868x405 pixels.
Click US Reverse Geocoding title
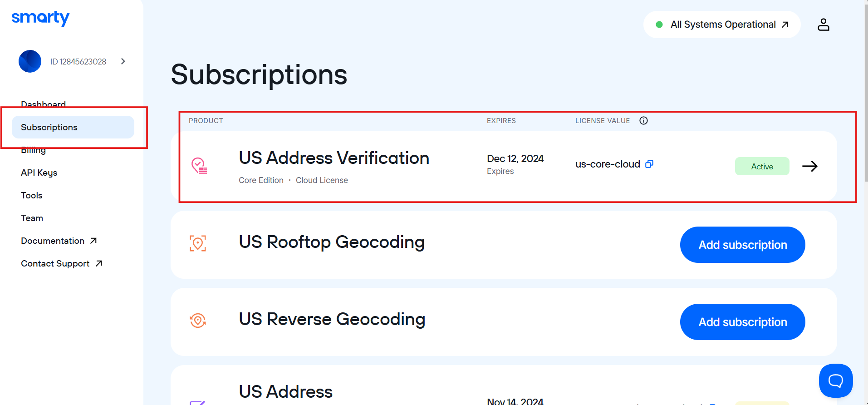(x=332, y=319)
